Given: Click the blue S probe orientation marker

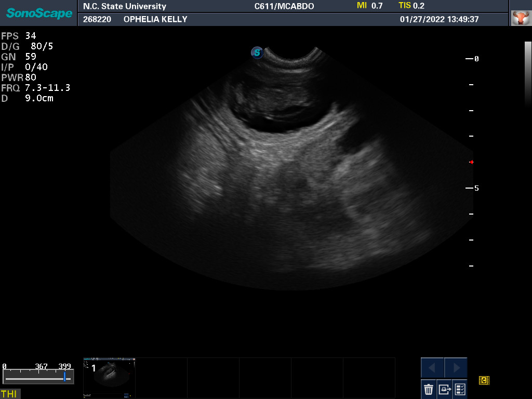Looking at the screenshot, I should coord(257,52).
